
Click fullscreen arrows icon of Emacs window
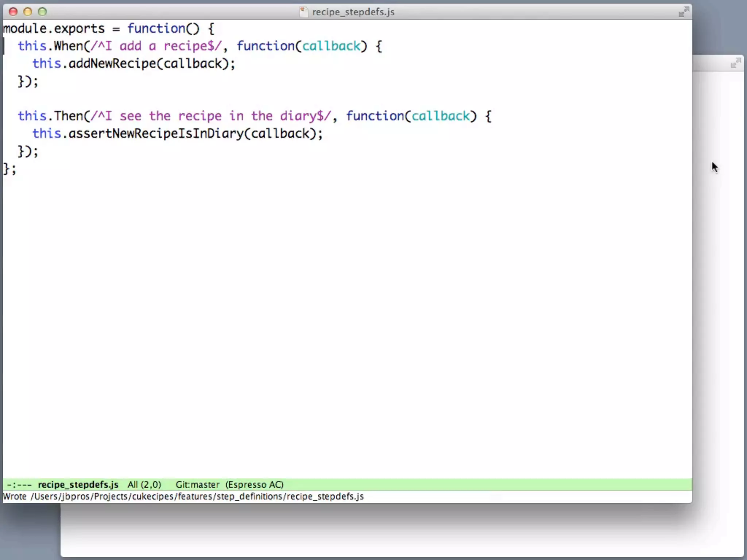(684, 12)
